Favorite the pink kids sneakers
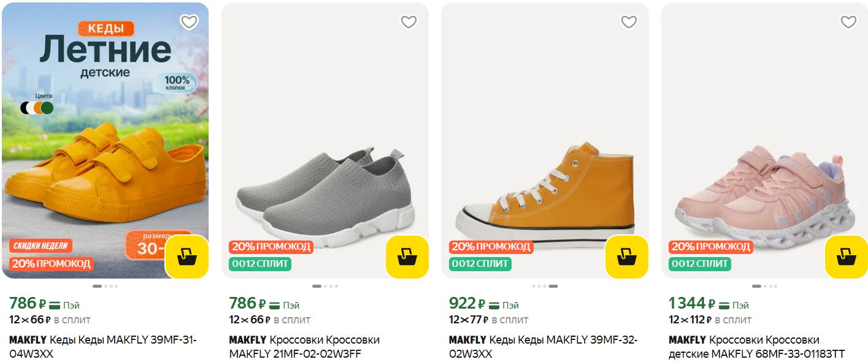 pyautogui.click(x=848, y=22)
